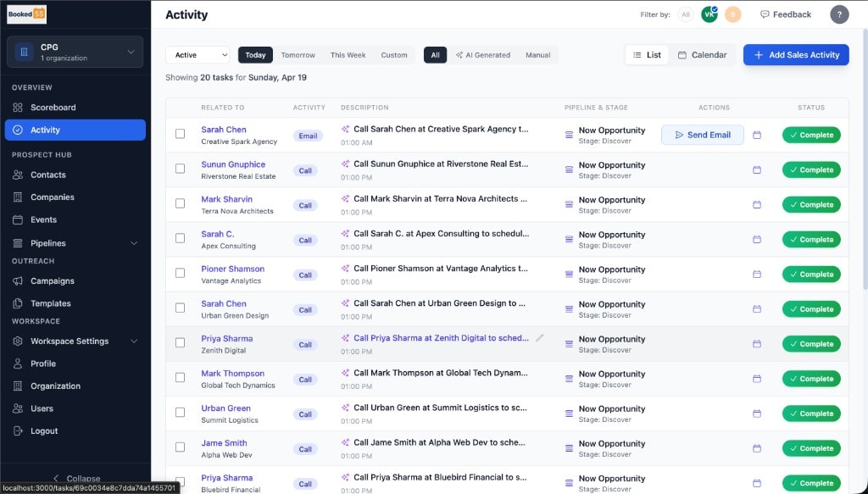Screen dimensions: 868x494
Task: Expand Workspace Settings in sidebar
Action: tap(75, 341)
